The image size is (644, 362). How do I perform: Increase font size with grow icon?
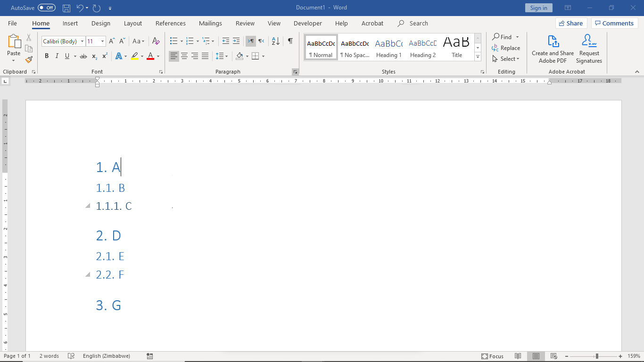coord(112,41)
